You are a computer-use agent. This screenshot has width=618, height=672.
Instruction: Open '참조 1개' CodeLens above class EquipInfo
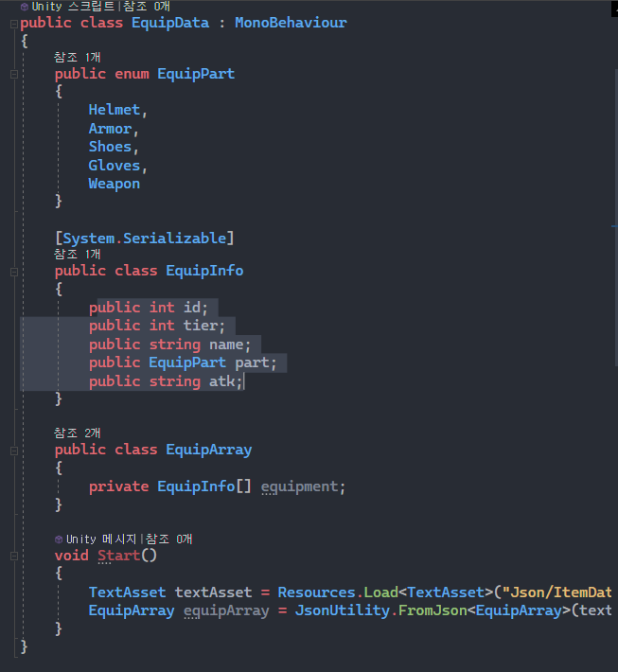tap(78, 254)
